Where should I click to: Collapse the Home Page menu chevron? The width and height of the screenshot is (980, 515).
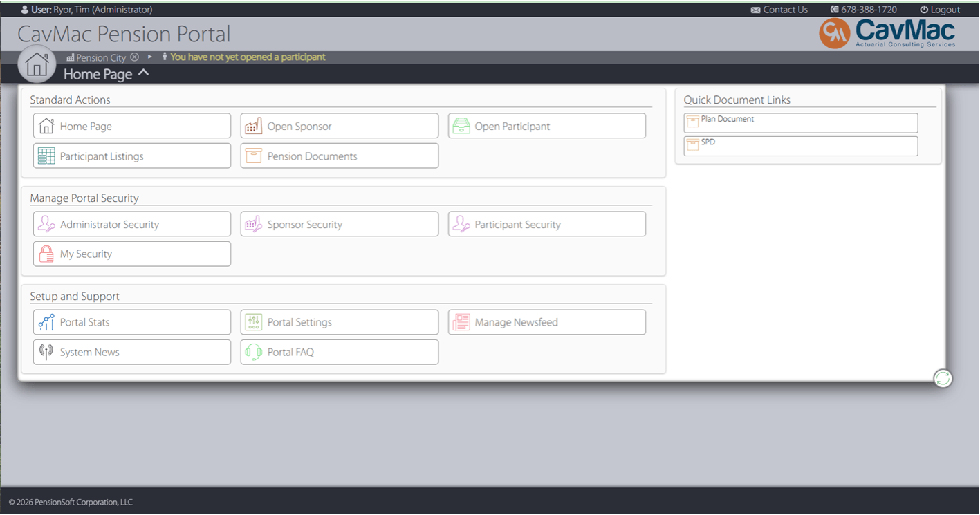143,73
